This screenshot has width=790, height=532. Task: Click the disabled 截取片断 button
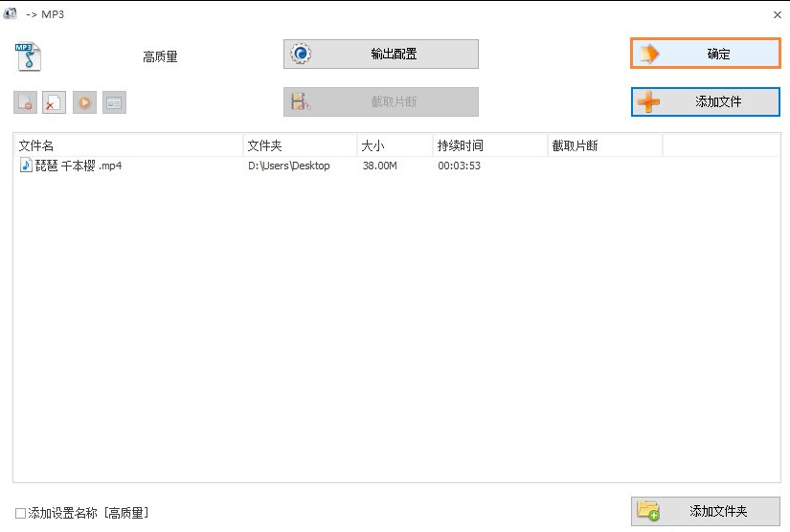[x=381, y=101]
